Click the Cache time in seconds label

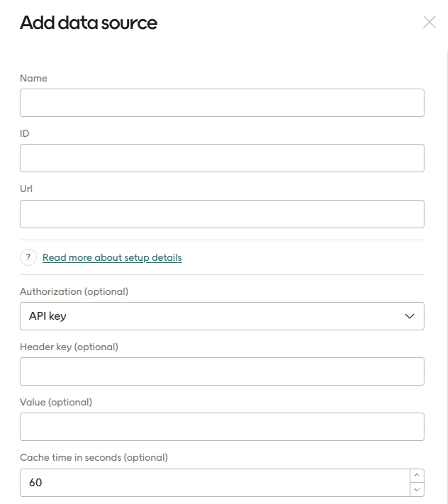pyautogui.click(x=94, y=457)
